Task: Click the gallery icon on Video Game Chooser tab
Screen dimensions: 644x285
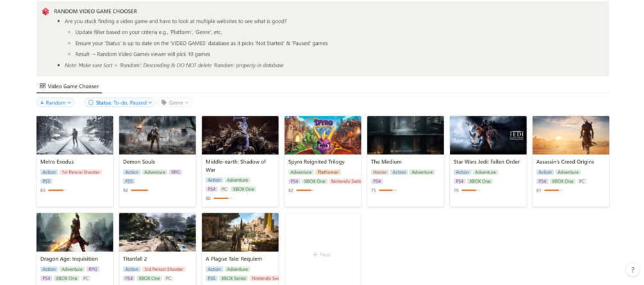Action: click(x=42, y=86)
